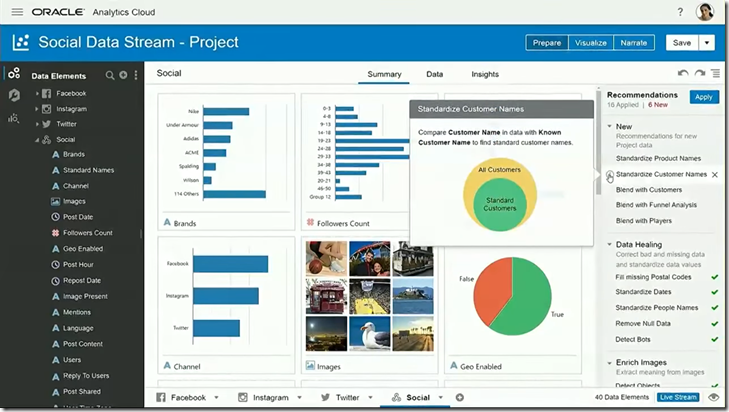The image size is (729, 412).
Task: Click the help question mark icon
Action: point(679,12)
